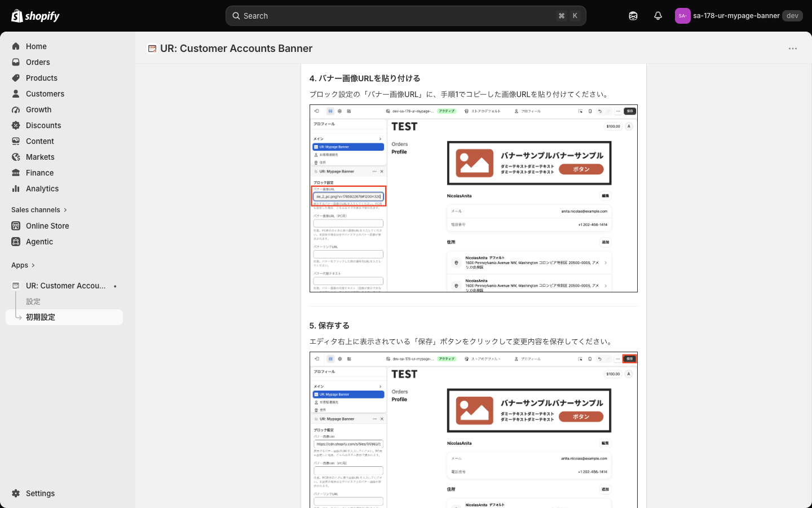Click the app icon beside the page title
Image resolution: width=812 pixels, height=508 pixels.
152,49
